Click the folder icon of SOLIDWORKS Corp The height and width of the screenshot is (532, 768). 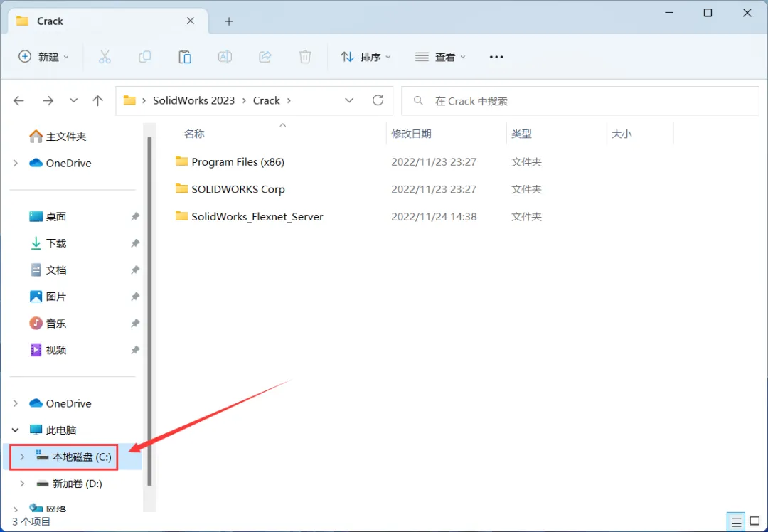point(182,188)
